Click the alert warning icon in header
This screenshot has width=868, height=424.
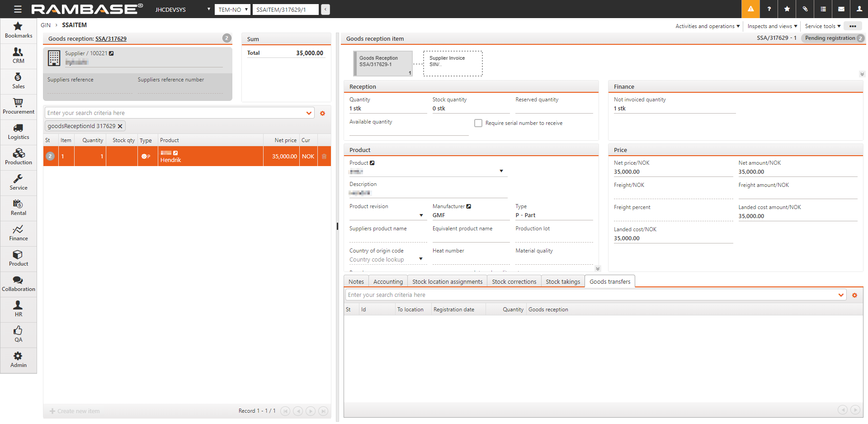[x=750, y=9]
